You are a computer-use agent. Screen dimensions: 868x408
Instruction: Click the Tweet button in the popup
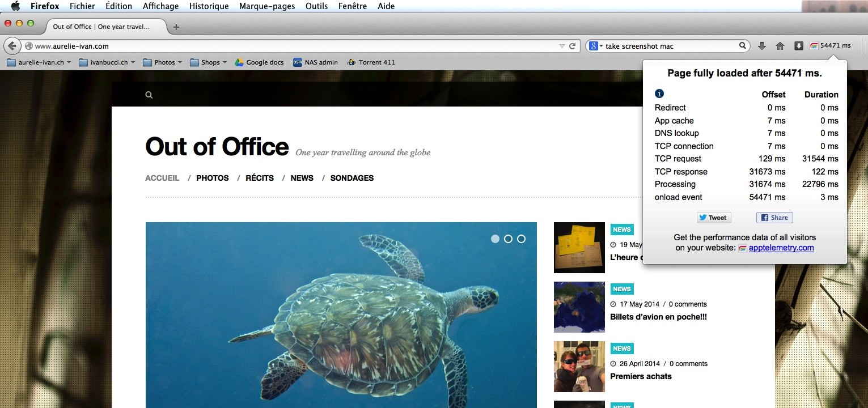point(713,218)
